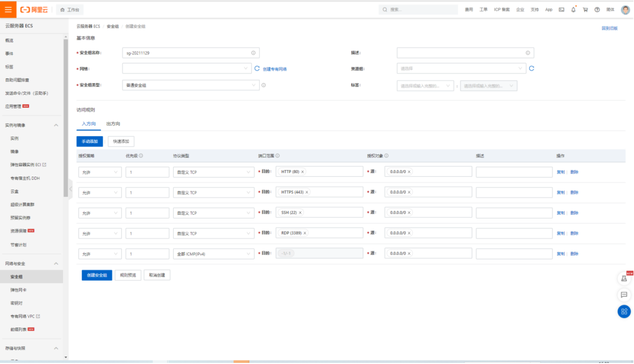Open the shopping cart icon
The height and width of the screenshot is (364, 634).
coord(585,10)
